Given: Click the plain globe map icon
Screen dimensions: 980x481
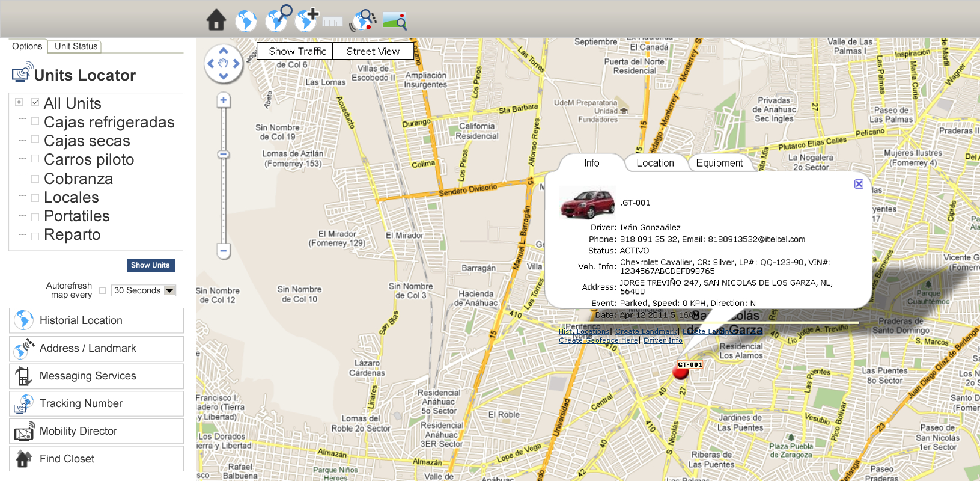Looking at the screenshot, I should [246, 21].
